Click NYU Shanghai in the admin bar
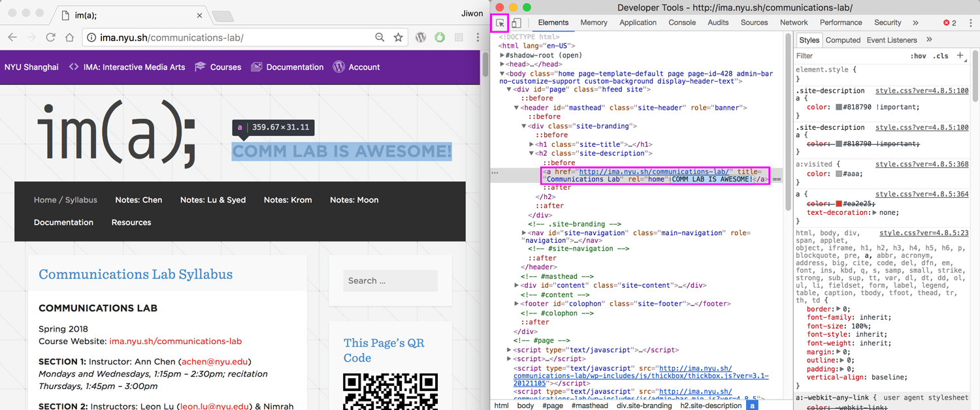 31,67
